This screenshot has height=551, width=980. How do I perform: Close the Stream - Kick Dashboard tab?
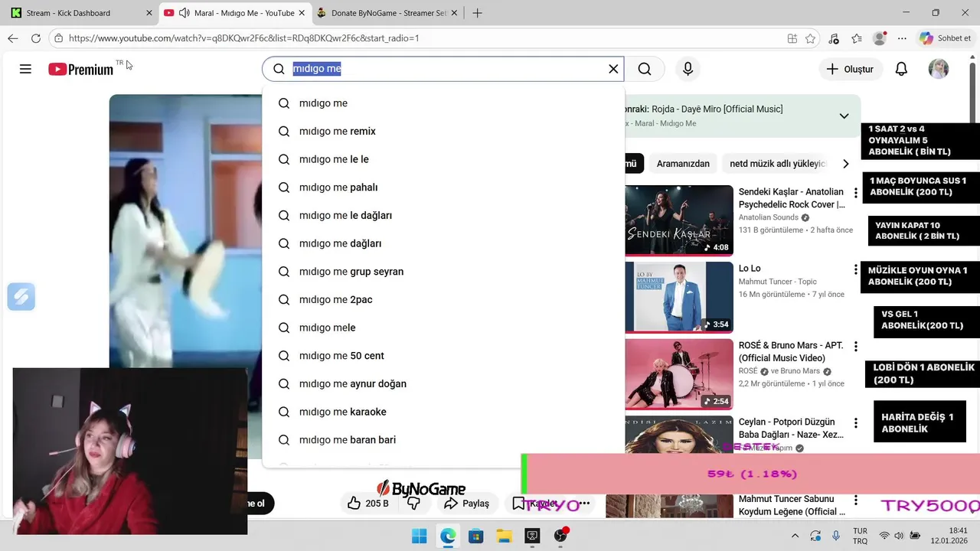pyautogui.click(x=149, y=13)
